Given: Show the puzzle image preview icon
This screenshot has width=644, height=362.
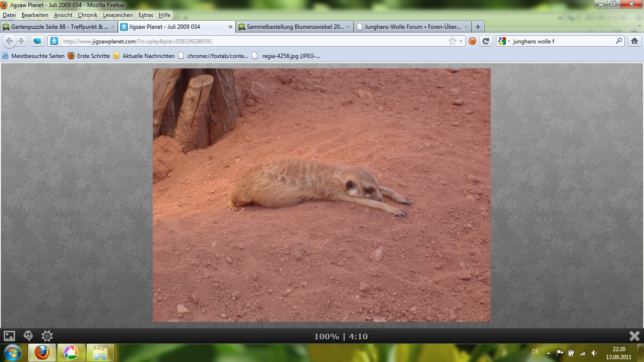Looking at the screenshot, I should (9, 336).
